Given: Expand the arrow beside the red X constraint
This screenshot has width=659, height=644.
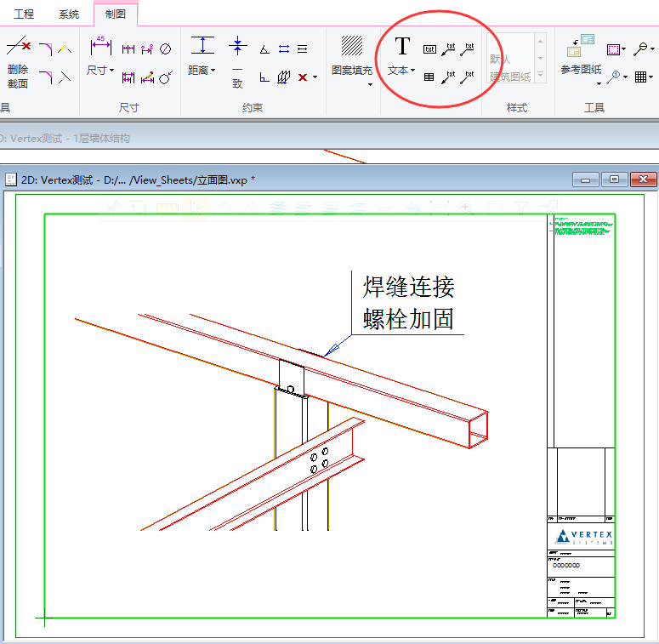Looking at the screenshot, I should tap(315, 77).
